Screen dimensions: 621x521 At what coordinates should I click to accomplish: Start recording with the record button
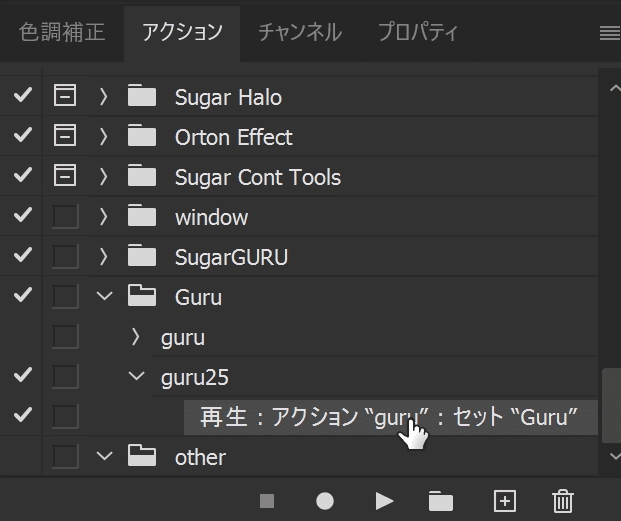click(x=325, y=501)
